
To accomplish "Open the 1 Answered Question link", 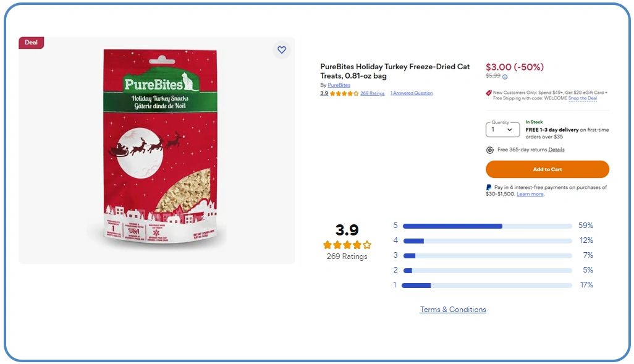I will pos(412,93).
